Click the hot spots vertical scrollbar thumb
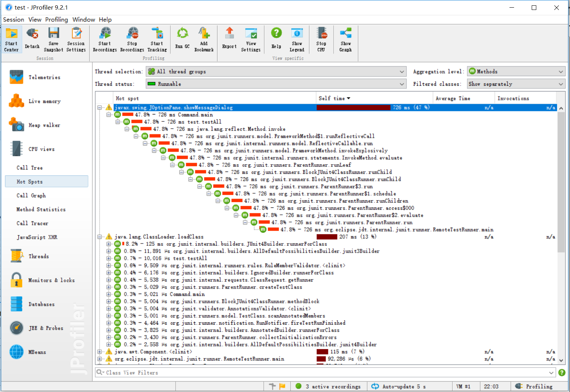570x392 pixels. coord(561,182)
